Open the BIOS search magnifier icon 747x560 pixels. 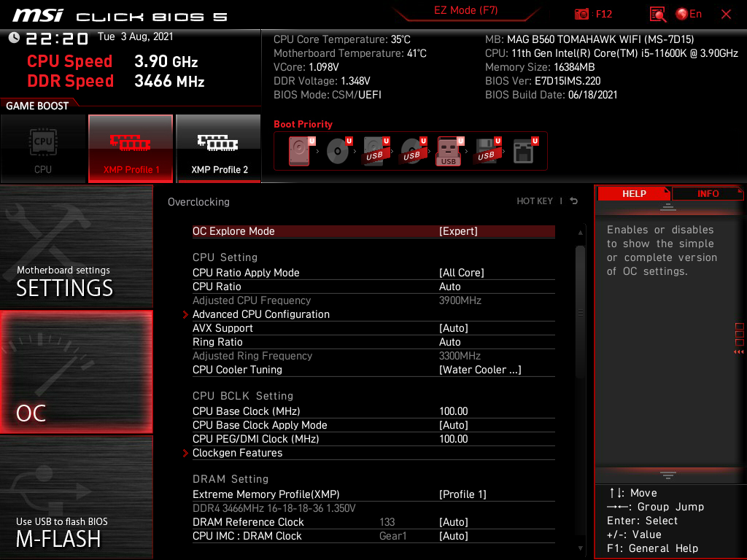tap(657, 15)
